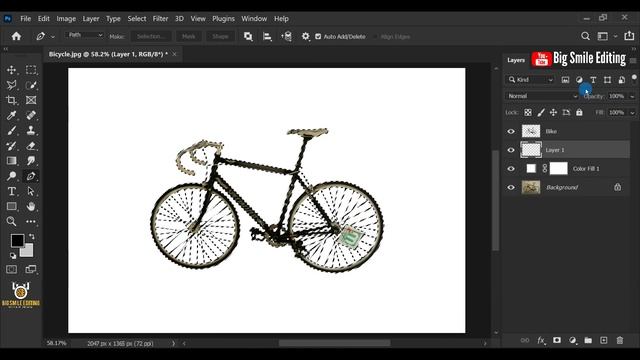640x360 pixels.
Task: Select the Dodge tool
Action: [x=11, y=176]
